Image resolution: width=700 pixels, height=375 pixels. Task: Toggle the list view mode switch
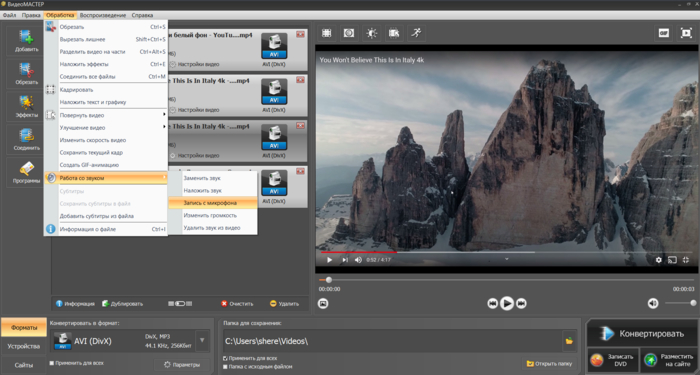pos(180,304)
